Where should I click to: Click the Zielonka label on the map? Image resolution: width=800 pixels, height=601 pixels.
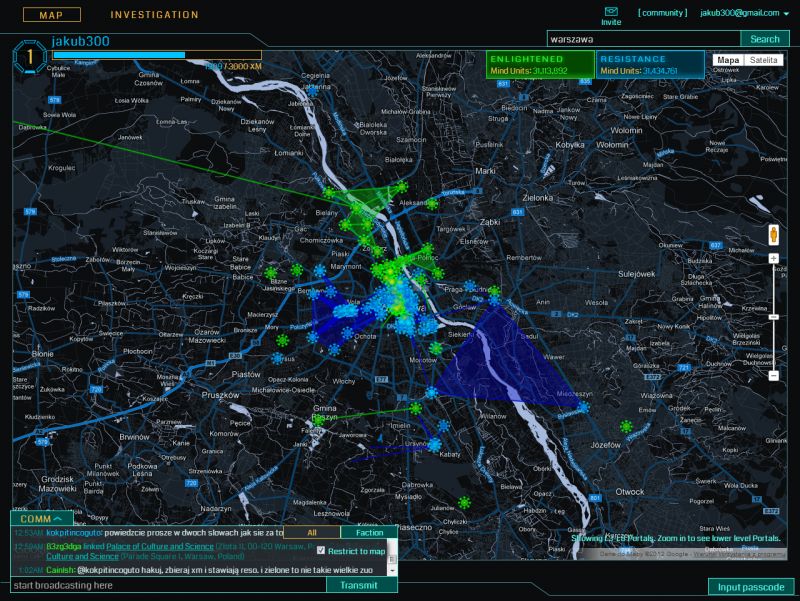537,197
